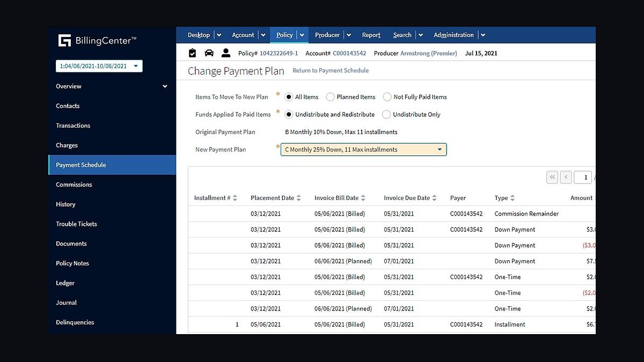Expand the Overview sidebar section chevron
Image resolution: width=644 pixels, height=362 pixels.
pyautogui.click(x=165, y=86)
